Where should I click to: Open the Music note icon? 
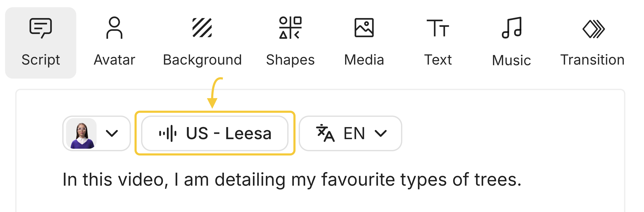512,28
